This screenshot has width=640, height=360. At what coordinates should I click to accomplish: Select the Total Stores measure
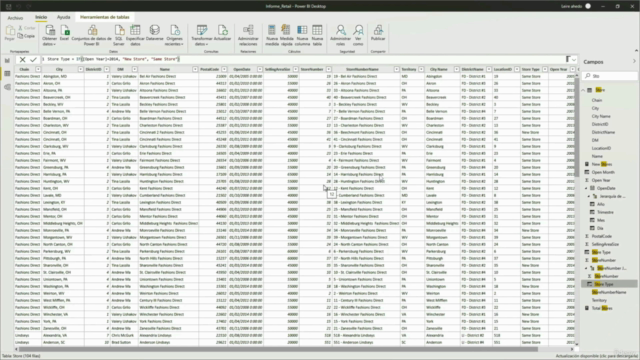pyautogui.click(x=602, y=308)
